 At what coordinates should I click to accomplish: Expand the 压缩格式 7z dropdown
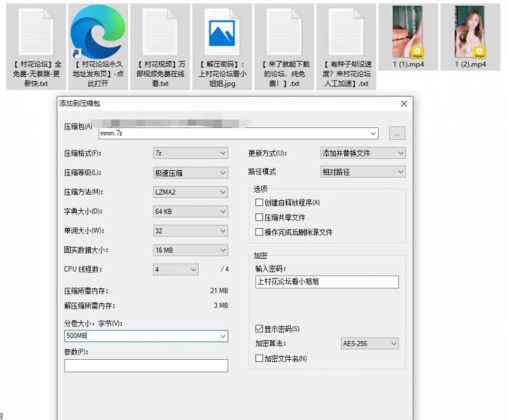point(190,153)
